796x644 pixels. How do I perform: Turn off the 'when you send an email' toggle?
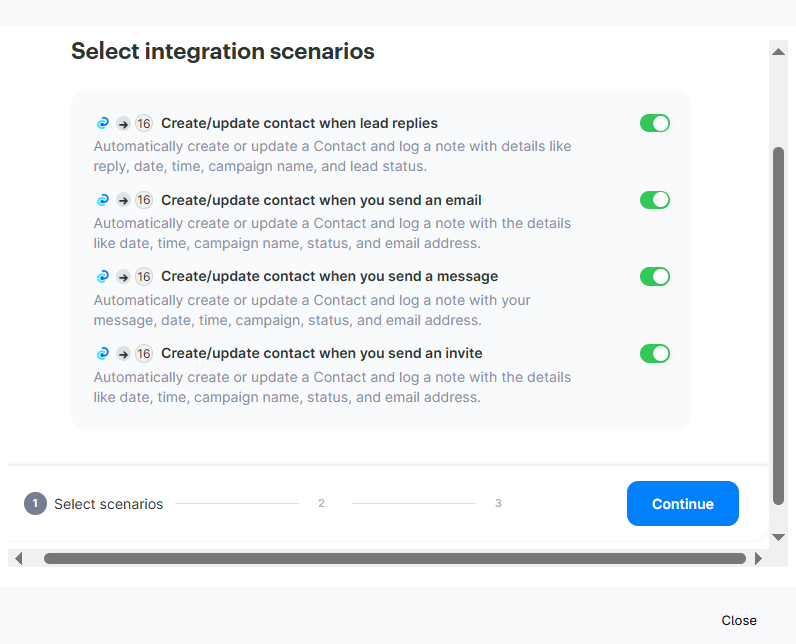pos(655,200)
